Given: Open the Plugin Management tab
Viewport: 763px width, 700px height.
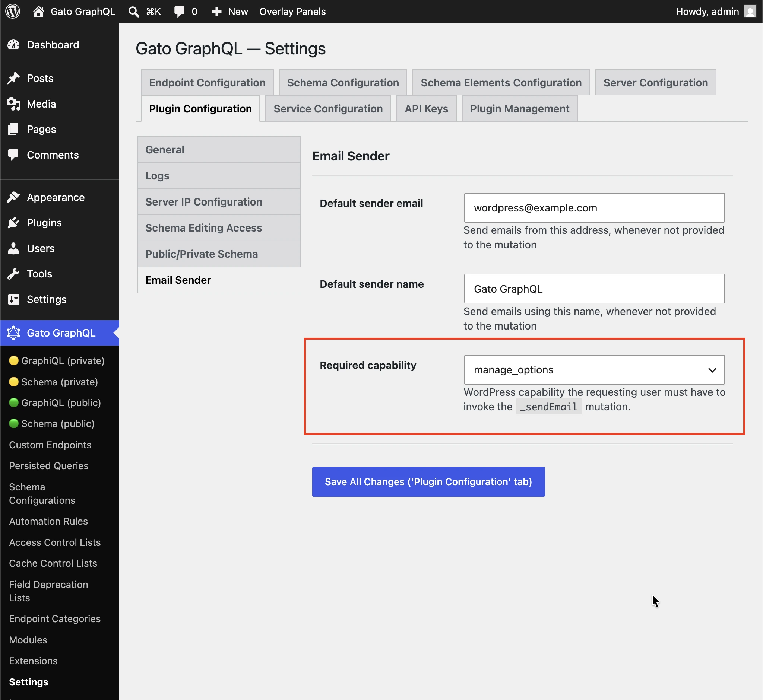Looking at the screenshot, I should tap(519, 109).
